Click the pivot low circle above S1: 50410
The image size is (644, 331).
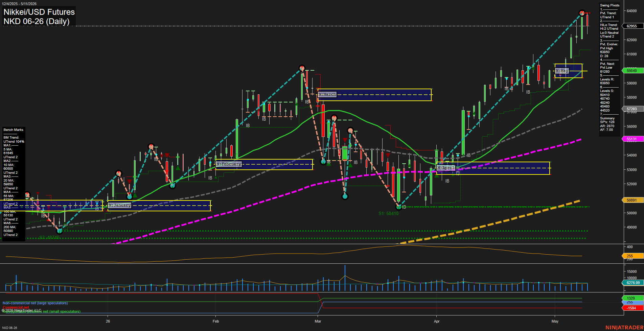tap(399, 207)
